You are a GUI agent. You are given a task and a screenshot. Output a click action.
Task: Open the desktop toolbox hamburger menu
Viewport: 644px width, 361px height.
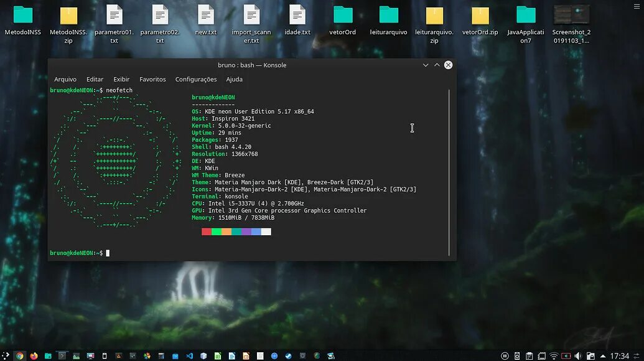click(x=637, y=6)
